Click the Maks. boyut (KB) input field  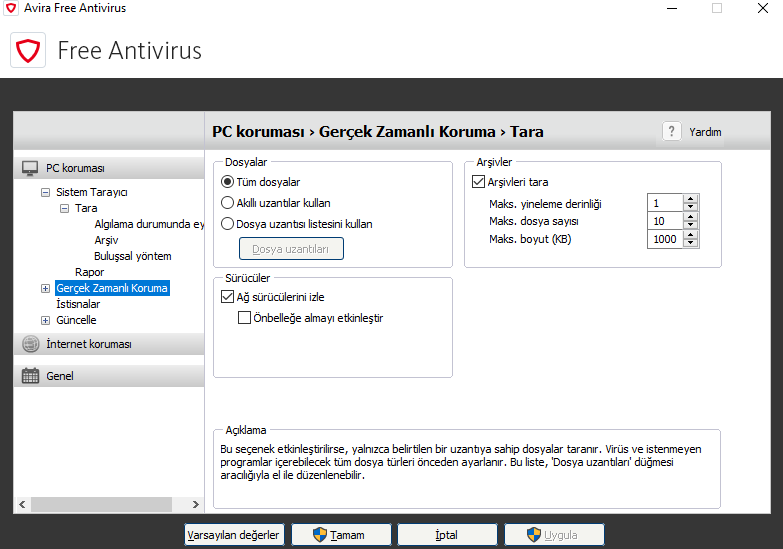pyautogui.click(x=666, y=239)
